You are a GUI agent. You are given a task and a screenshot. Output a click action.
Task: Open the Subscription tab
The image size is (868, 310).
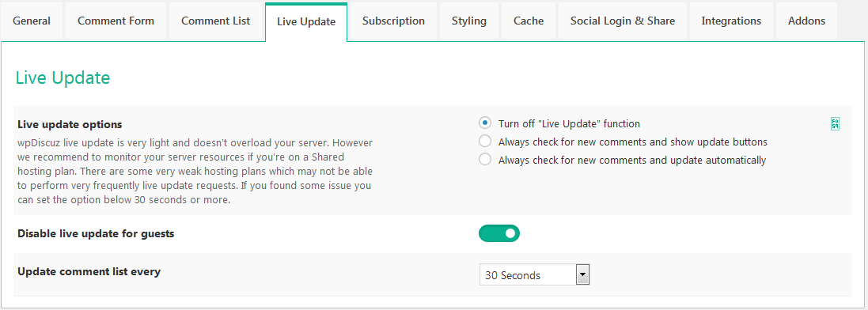click(393, 21)
